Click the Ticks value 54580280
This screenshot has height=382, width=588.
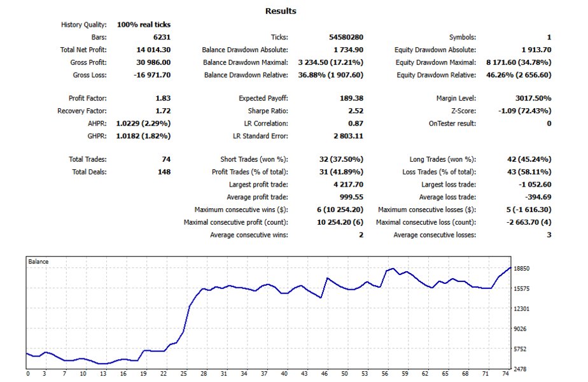pos(346,37)
